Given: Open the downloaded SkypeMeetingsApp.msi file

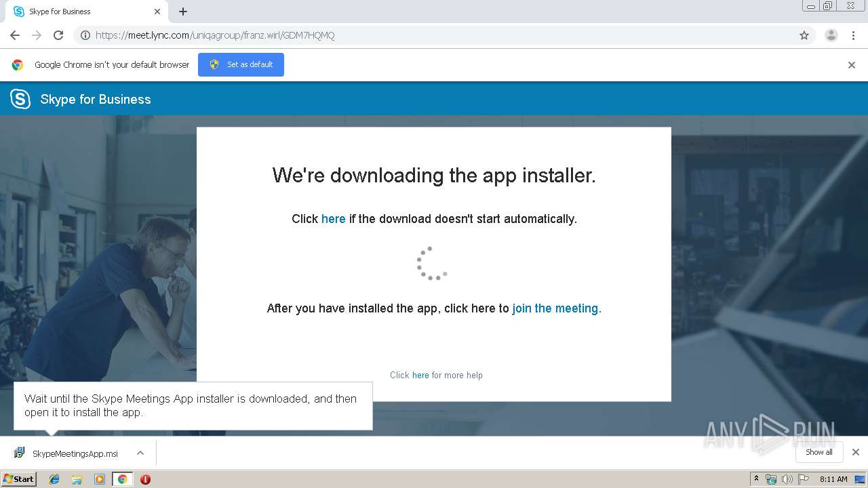Looking at the screenshot, I should click(x=75, y=453).
